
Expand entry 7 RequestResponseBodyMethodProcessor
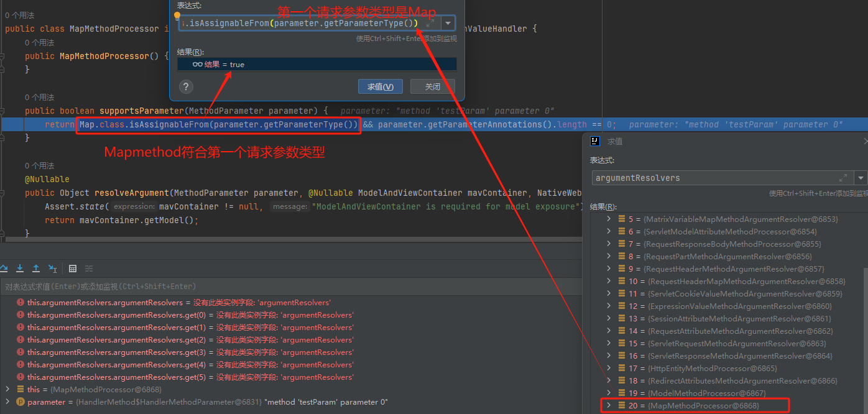(x=609, y=244)
